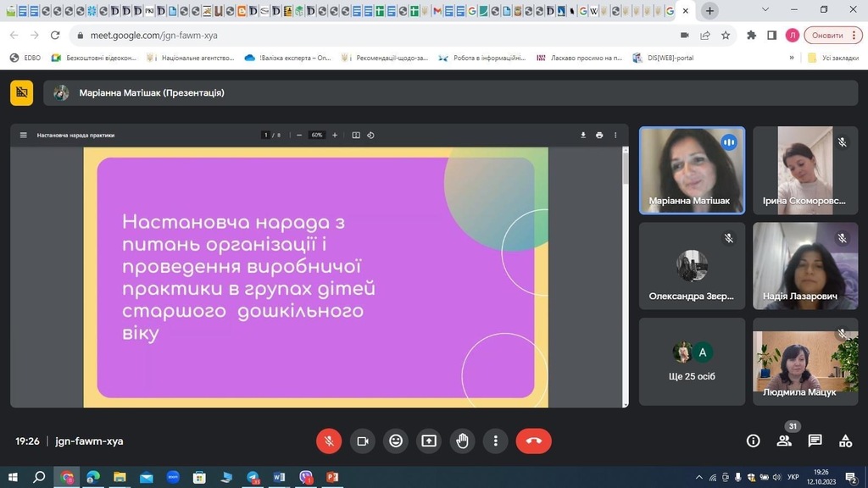868x488 pixels.
Task: Leave the call with the red hang-up button
Action: (x=533, y=441)
